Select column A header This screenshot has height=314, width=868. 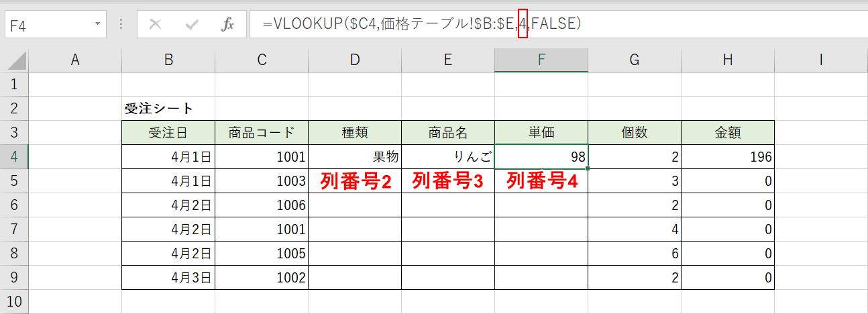point(75,60)
